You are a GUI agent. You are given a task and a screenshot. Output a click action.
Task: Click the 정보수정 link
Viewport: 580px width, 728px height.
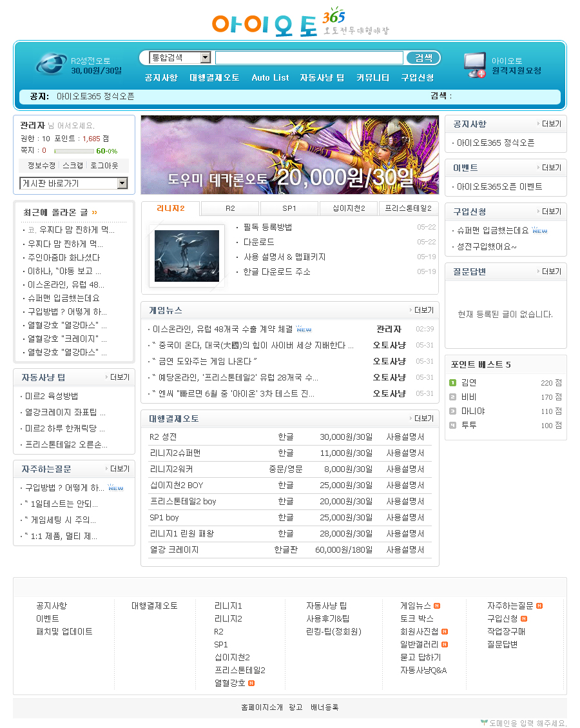41,165
